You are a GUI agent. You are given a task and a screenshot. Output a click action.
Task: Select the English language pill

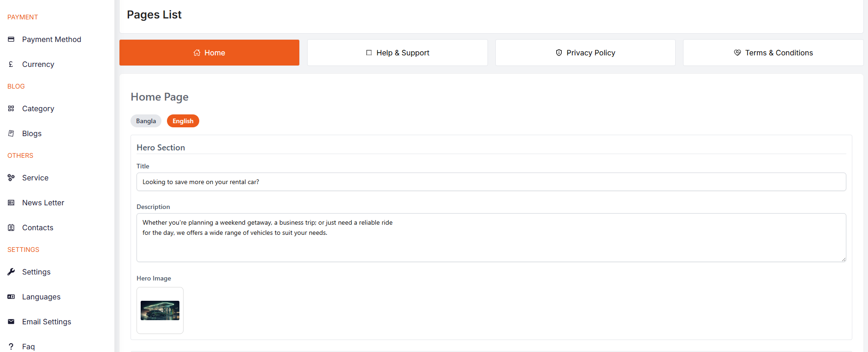pyautogui.click(x=183, y=121)
